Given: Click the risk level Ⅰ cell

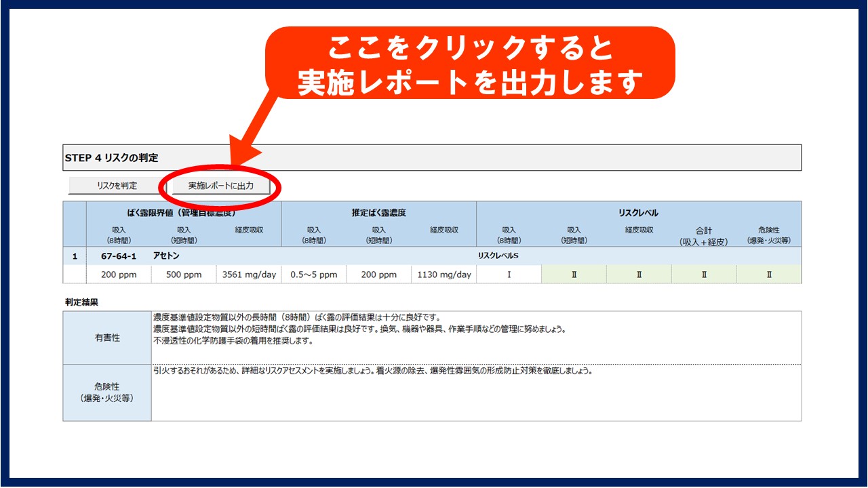Looking at the screenshot, I should pyautogui.click(x=509, y=274).
